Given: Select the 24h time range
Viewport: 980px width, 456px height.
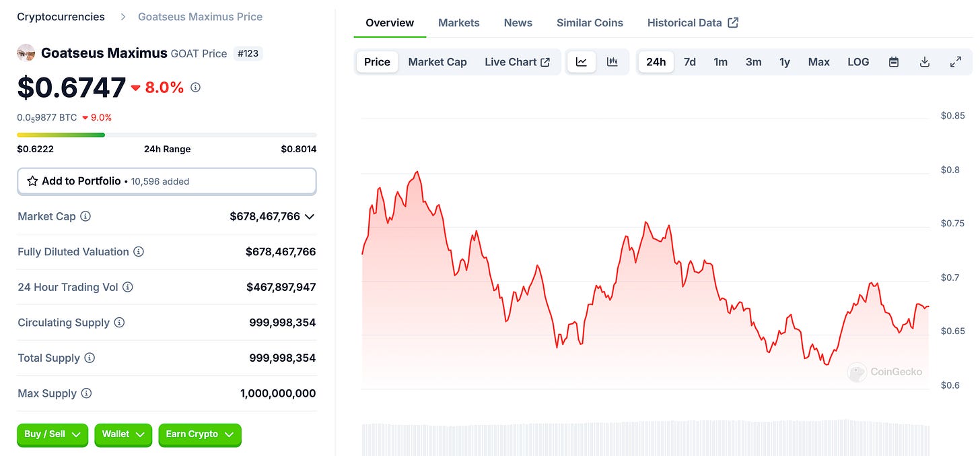Looking at the screenshot, I should click(656, 62).
